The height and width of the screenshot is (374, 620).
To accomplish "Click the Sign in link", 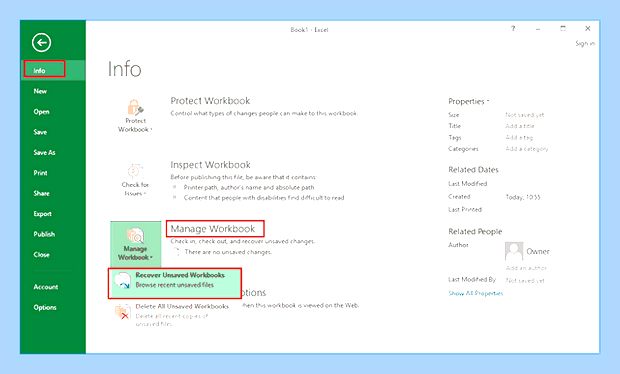I will pos(585,43).
